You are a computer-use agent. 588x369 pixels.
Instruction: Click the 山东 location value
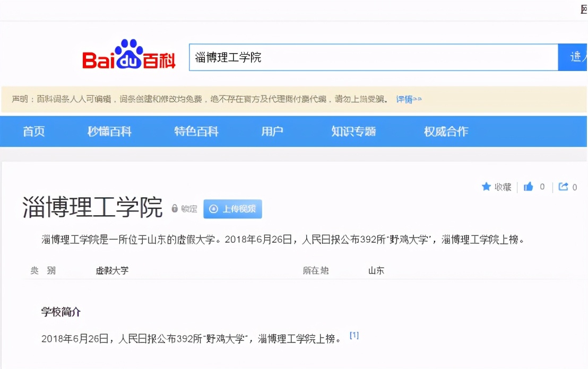pyautogui.click(x=375, y=270)
